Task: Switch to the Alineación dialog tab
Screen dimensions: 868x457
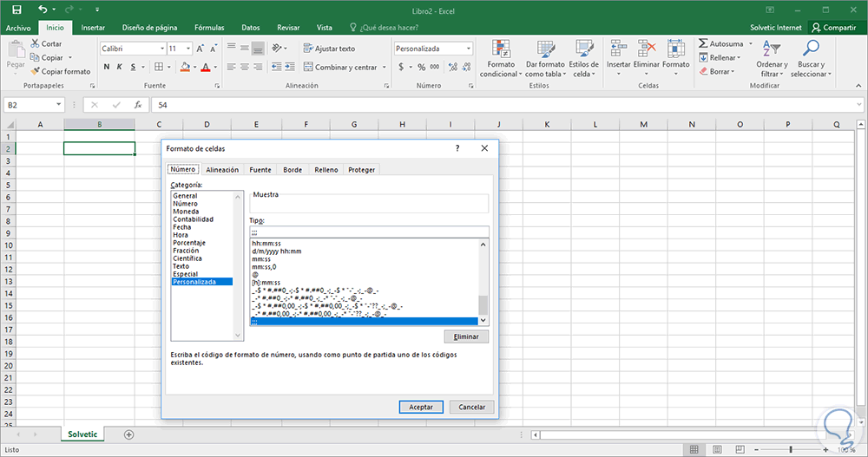Action: pos(222,170)
